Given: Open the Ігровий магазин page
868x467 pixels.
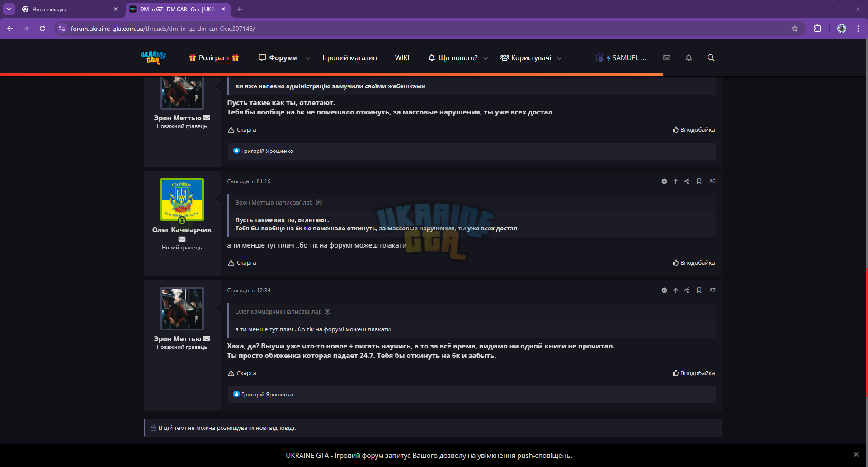Looking at the screenshot, I should coord(349,58).
